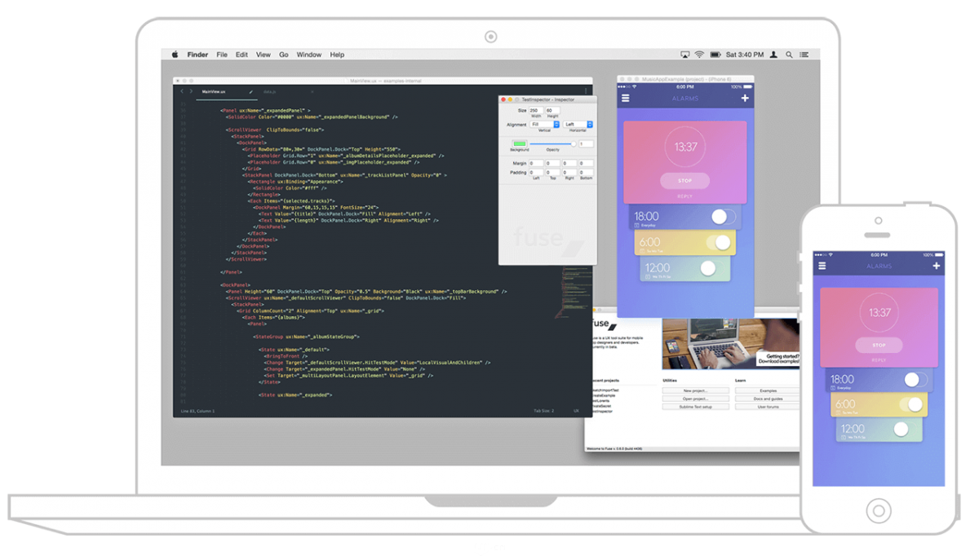Switch to data.js editor tab
This screenshot has height=560, width=979.
(x=289, y=92)
